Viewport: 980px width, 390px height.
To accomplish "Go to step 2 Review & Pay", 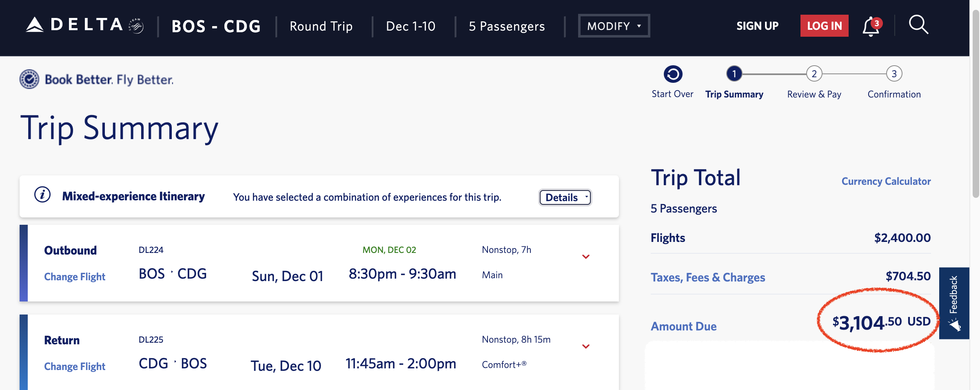I will coord(814,74).
